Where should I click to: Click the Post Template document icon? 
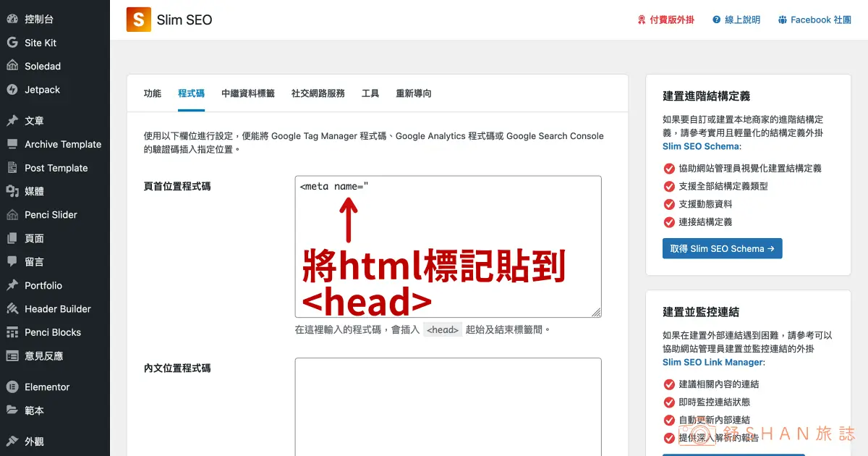pos(12,168)
